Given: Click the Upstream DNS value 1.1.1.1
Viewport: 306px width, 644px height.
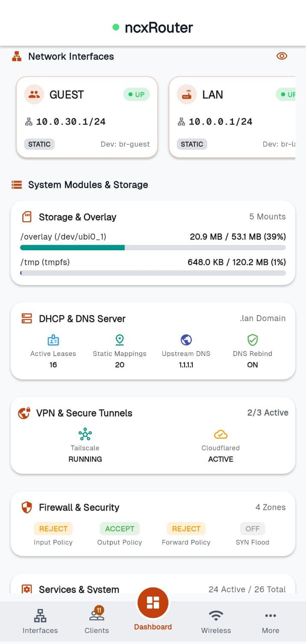Looking at the screenshot, I should pyautogui.click(x=186, y=365).
